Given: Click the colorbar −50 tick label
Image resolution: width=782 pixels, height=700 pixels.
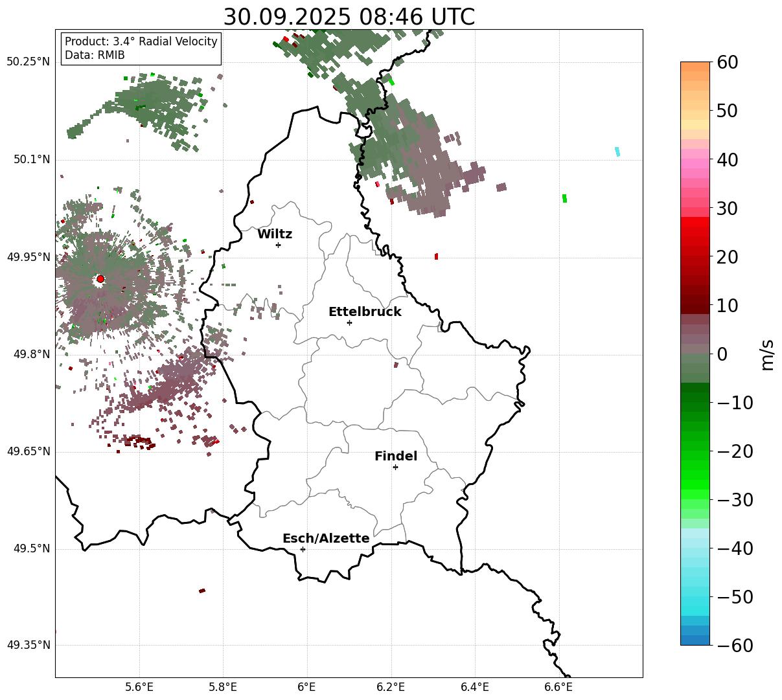Looking at the screenshot, I should [x=735, y=597].
